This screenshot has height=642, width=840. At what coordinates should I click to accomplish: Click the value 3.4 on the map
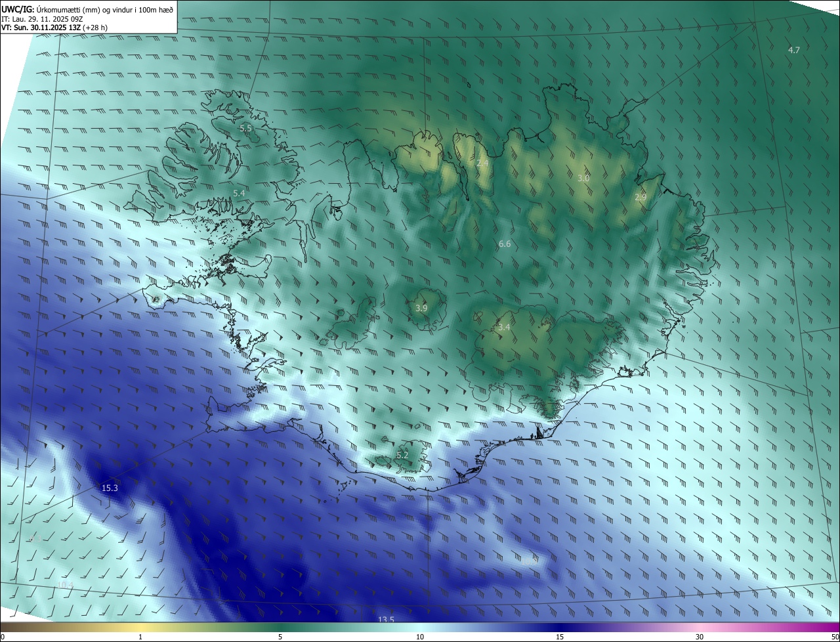pyautogui.click(x=504, y=326)
